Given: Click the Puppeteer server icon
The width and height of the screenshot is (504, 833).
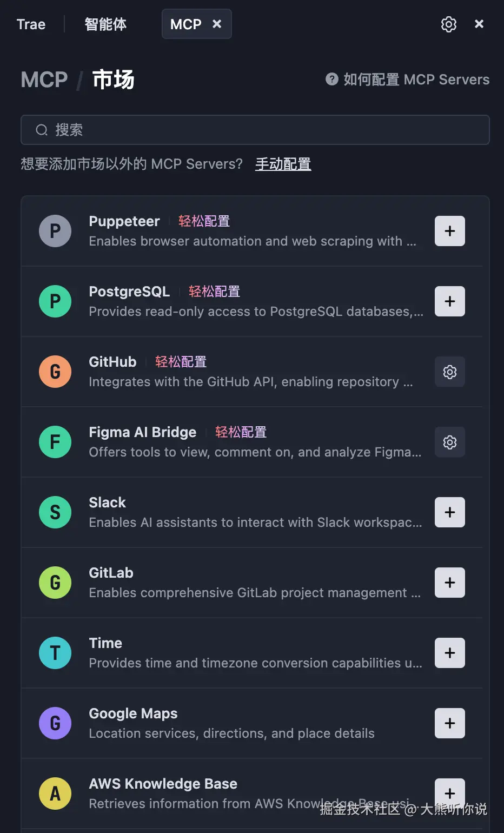Looking at the screenshot, I should coord(55,231).
